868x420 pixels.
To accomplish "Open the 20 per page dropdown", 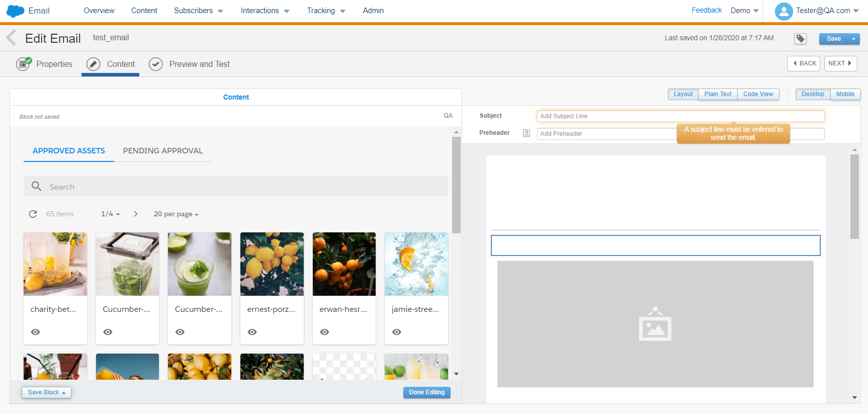I will point(176,214).
